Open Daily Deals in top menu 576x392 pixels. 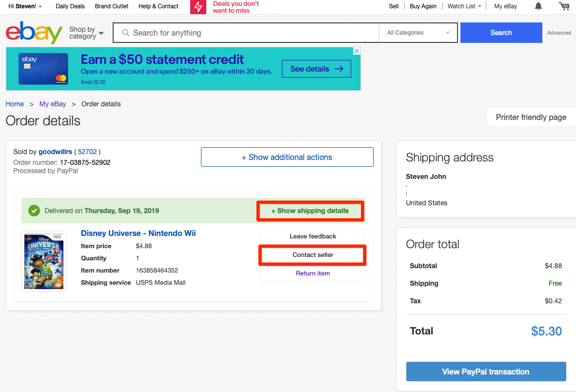pos(70,6)
